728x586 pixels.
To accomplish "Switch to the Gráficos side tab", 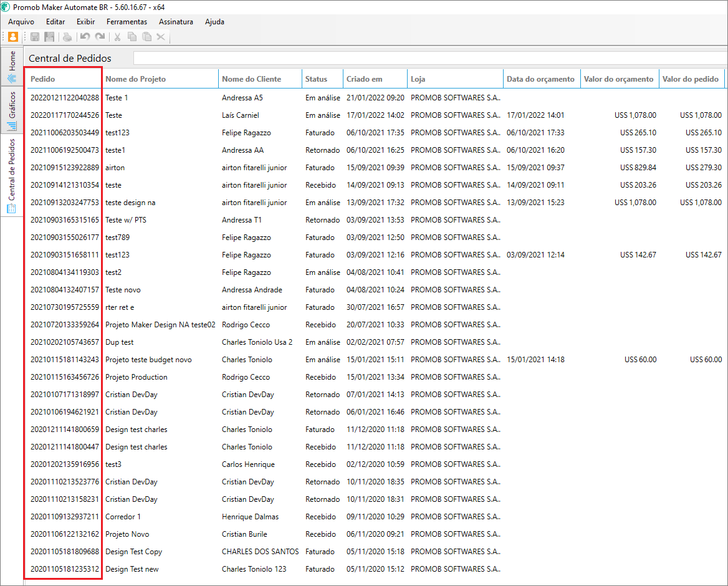I will pyautogui.click(x=12, y=110).
